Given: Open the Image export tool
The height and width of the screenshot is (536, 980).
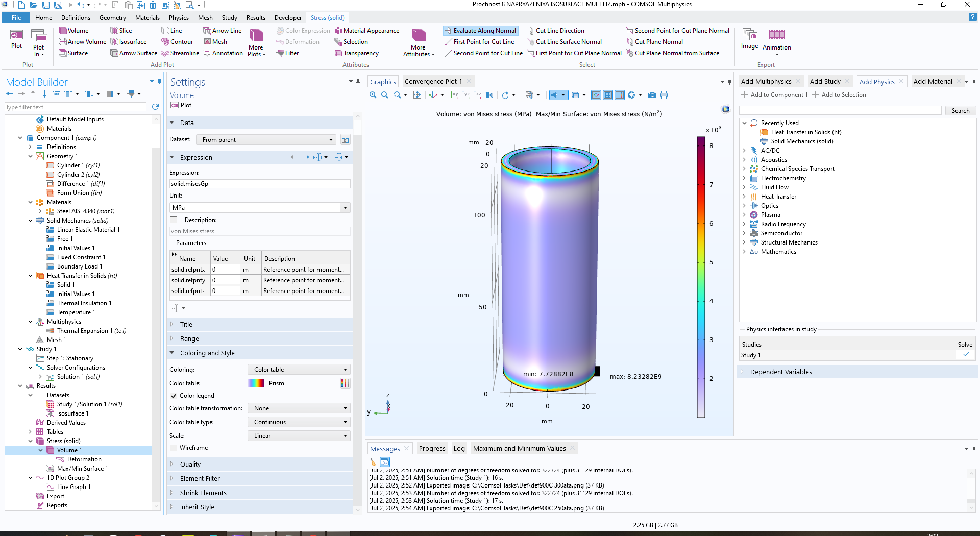Looking at the screenshot, I should (749, 35).
